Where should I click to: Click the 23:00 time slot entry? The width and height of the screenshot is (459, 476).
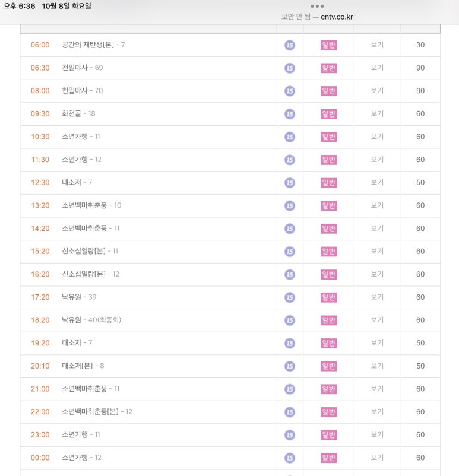[40, 435]
